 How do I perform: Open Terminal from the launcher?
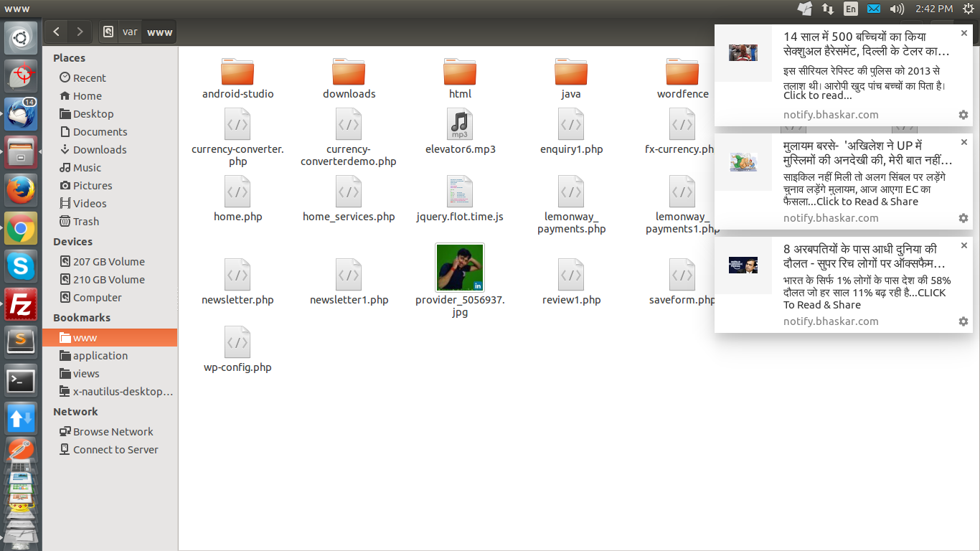(x=21, y=380)
